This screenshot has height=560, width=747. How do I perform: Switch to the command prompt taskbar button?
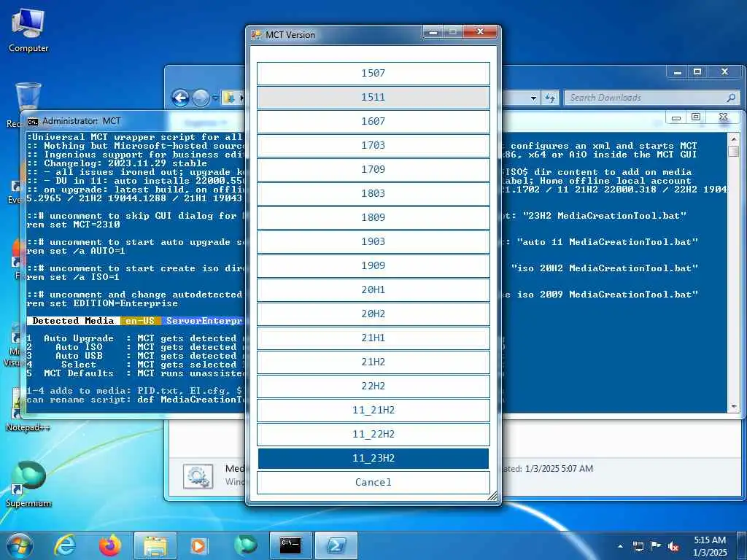tap(290, 545)
